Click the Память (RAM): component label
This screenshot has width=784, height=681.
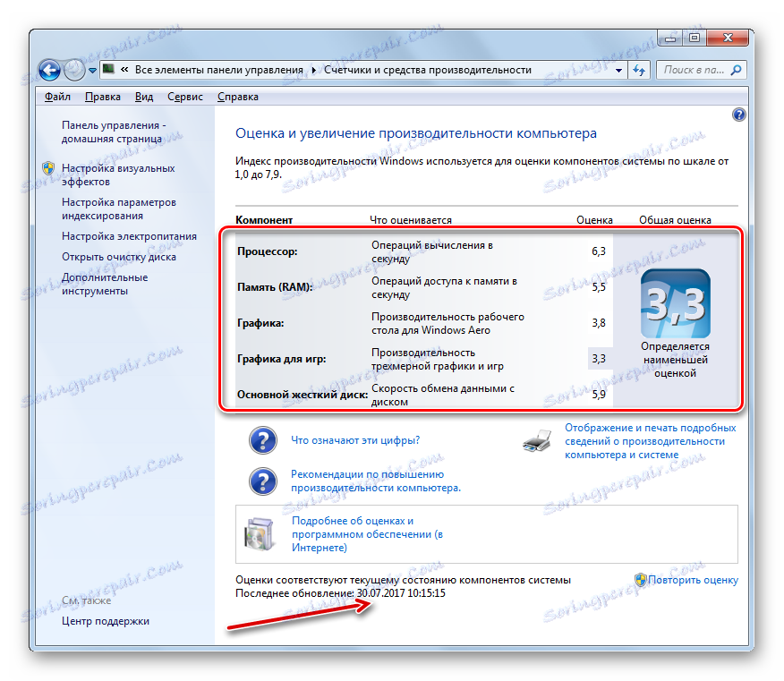tap(275, 287)
